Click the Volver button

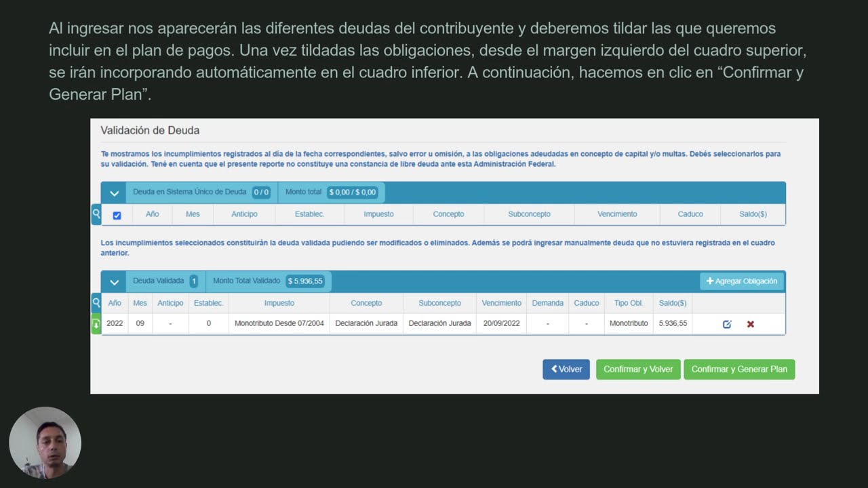tap(566, 369)
